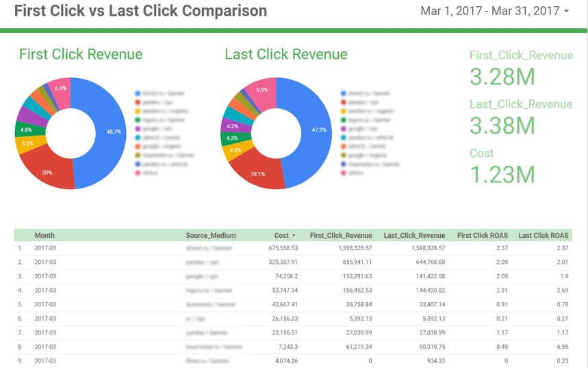This screenshot has width=588, height=368.
Task: Click the 934.33 last click revenue cell
Action: [x=436, y=361]
